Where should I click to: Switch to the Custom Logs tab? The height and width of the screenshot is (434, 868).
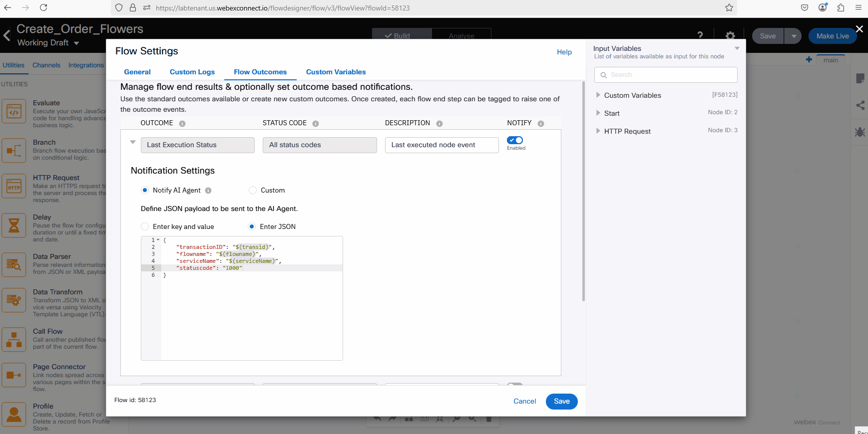(x=192, y=72)
